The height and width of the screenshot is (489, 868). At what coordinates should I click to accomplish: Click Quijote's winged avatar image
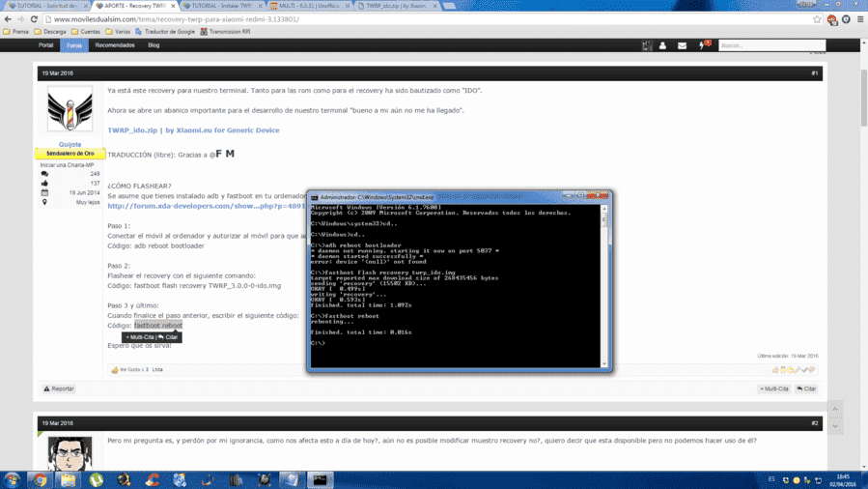pos(70,108)
